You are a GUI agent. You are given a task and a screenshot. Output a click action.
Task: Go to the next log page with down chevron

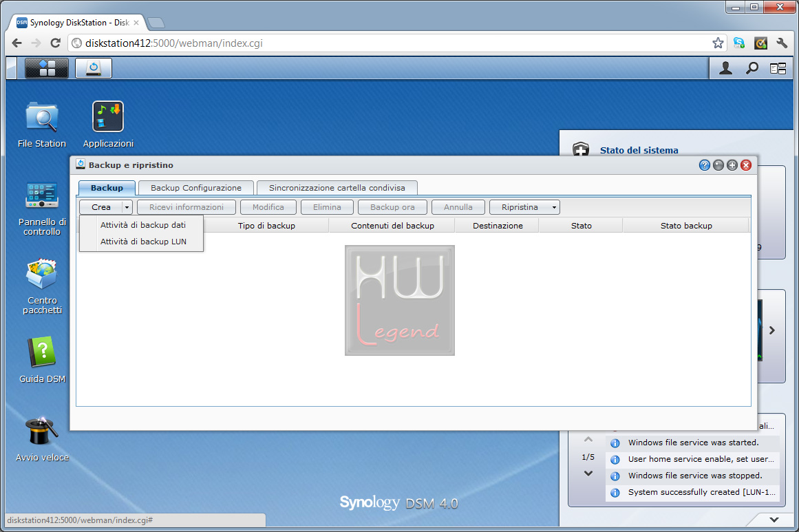pyautogui.click(x=588, y=474)
